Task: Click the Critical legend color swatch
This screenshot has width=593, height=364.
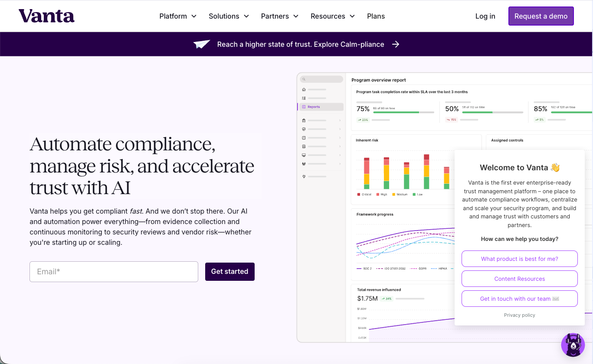Action: pos(358,195)
